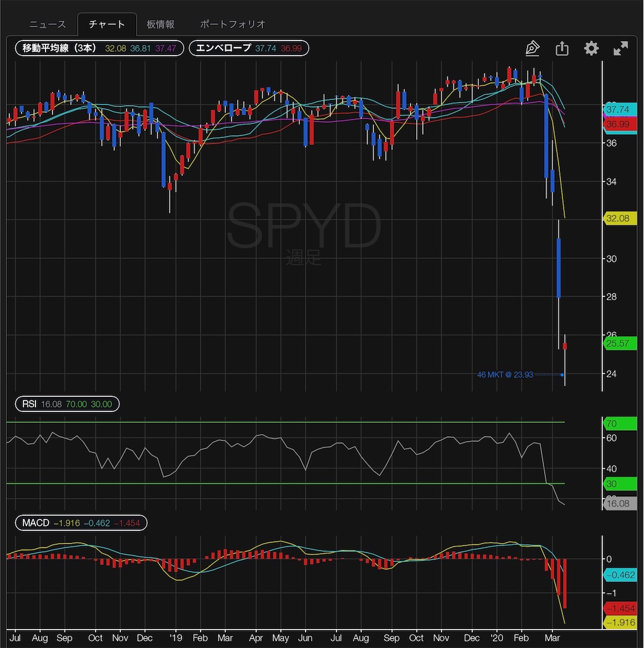Switch to the ニュース tab

(47, 25)
